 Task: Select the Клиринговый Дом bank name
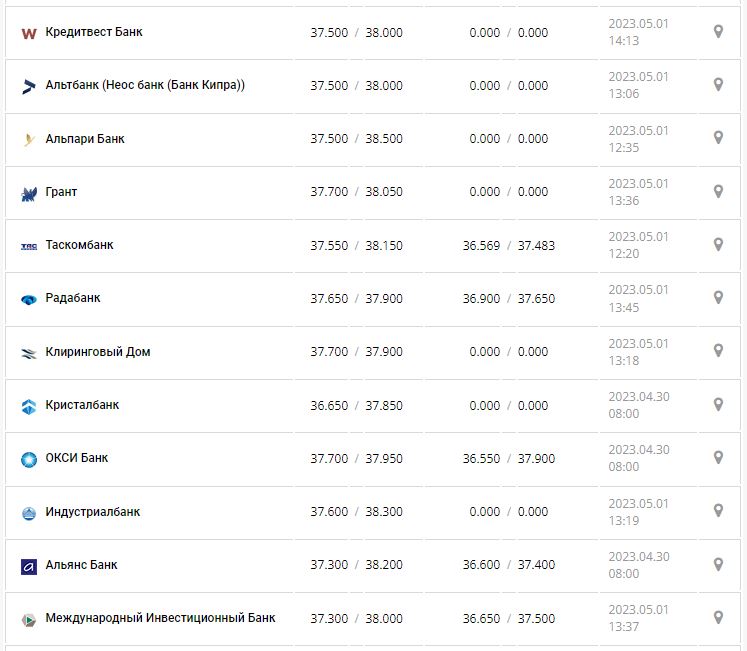pos(98,352)
